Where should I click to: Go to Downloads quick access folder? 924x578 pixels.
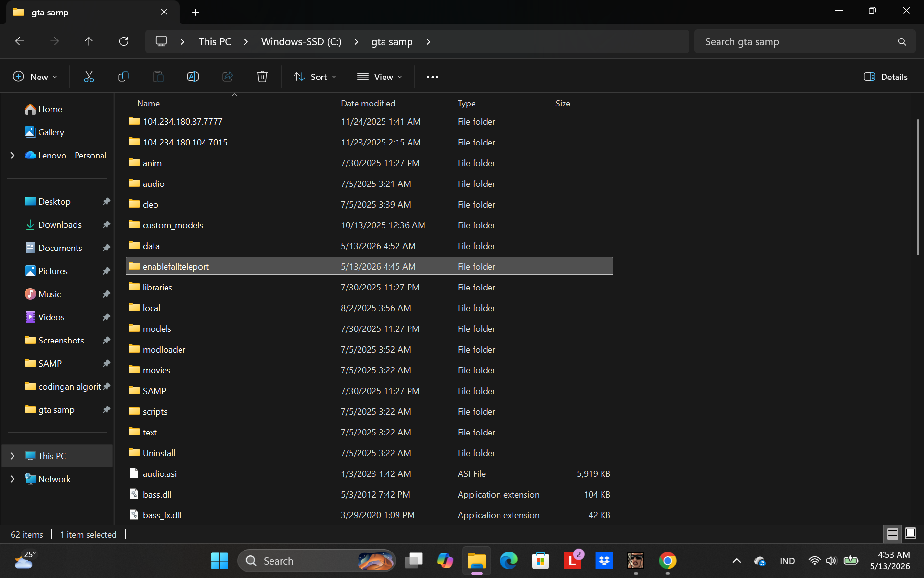[60, 225]
